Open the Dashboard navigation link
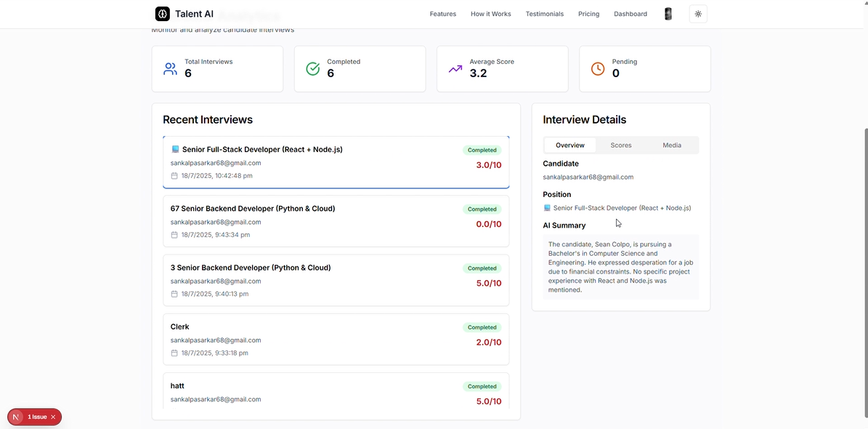This screenshot has width=868, height=429. (x=630, y=14)
